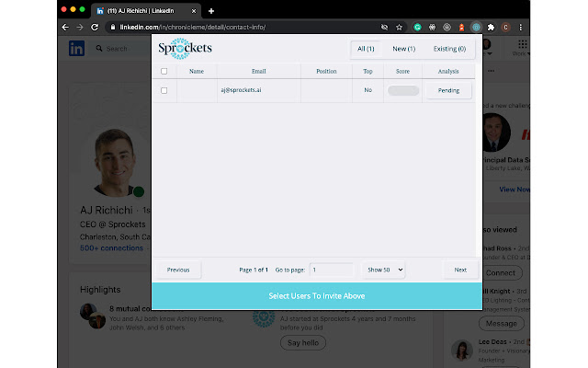The height and width of the screenshot is (368, 588).
Task: Click the address bar URL
Action: click(x=193, y=27)
